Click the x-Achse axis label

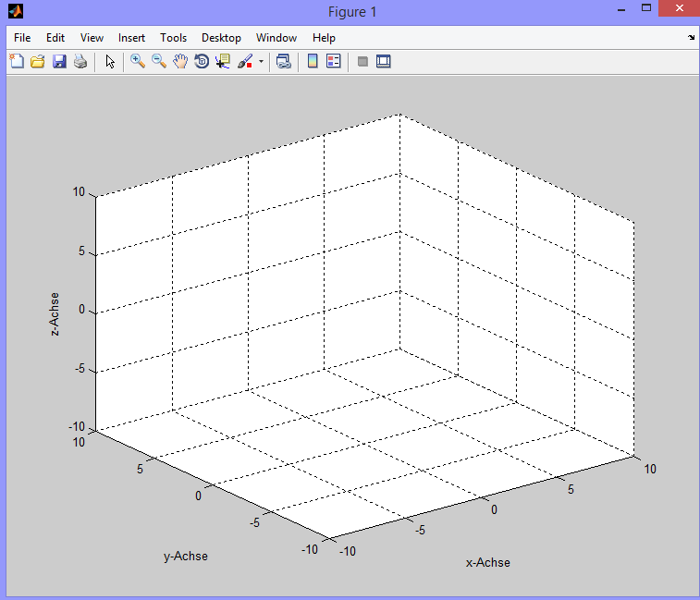pos(487,562)
